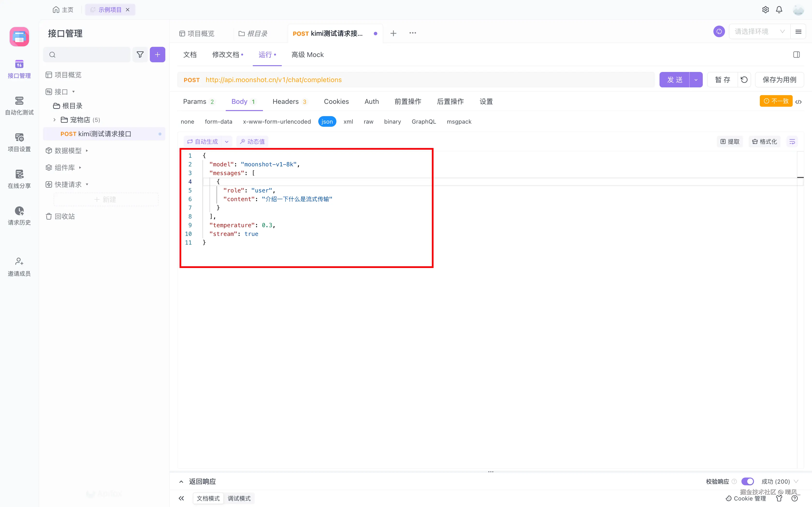Open the notifications bell

tap(779, 10)
